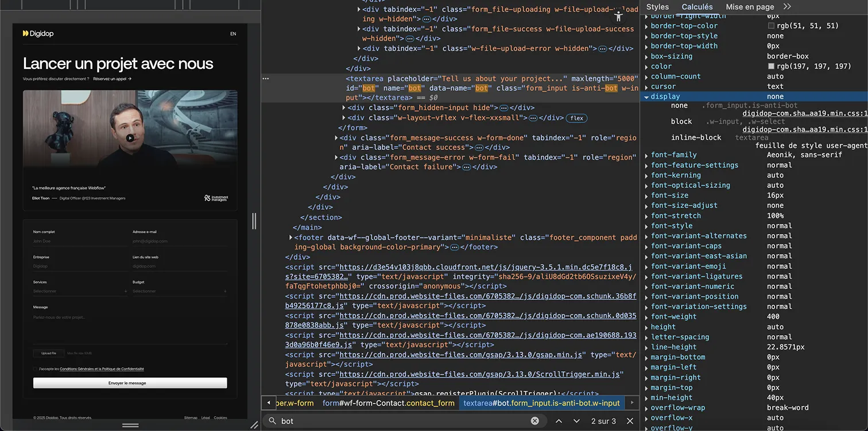
Task: Collapse the display computed property
Action: tap(646, 97)
